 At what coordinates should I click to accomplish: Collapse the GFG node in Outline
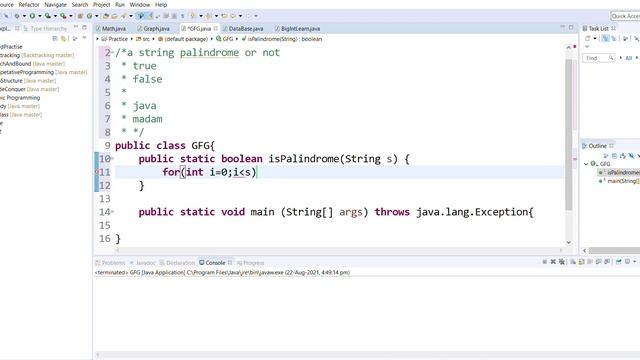point(586,164)
